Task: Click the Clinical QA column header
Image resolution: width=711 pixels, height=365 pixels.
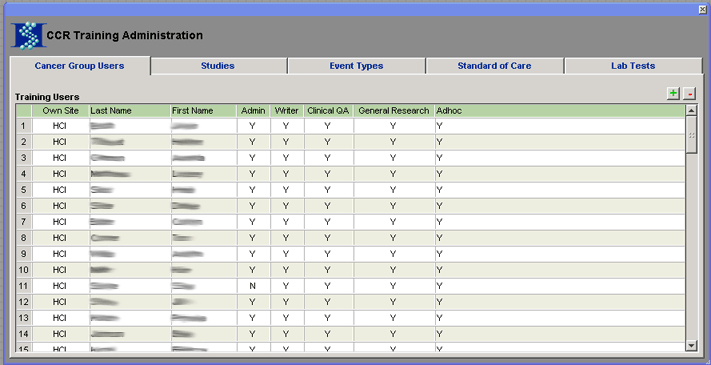Action: tap(328, 111)
